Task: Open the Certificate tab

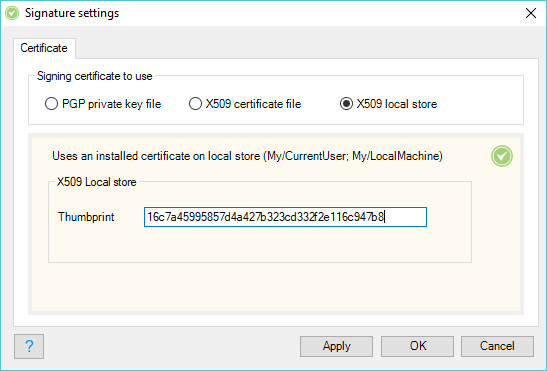Action: click(44, 48)
